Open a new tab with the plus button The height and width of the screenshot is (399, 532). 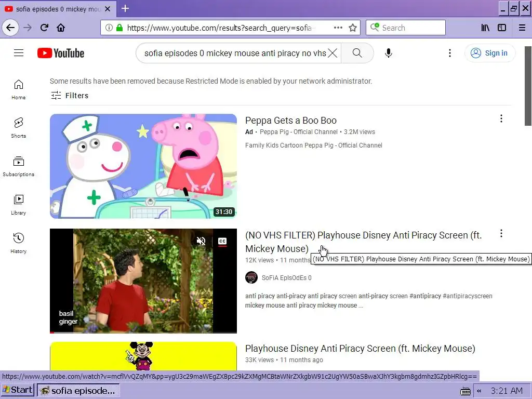tap(125, 8)
